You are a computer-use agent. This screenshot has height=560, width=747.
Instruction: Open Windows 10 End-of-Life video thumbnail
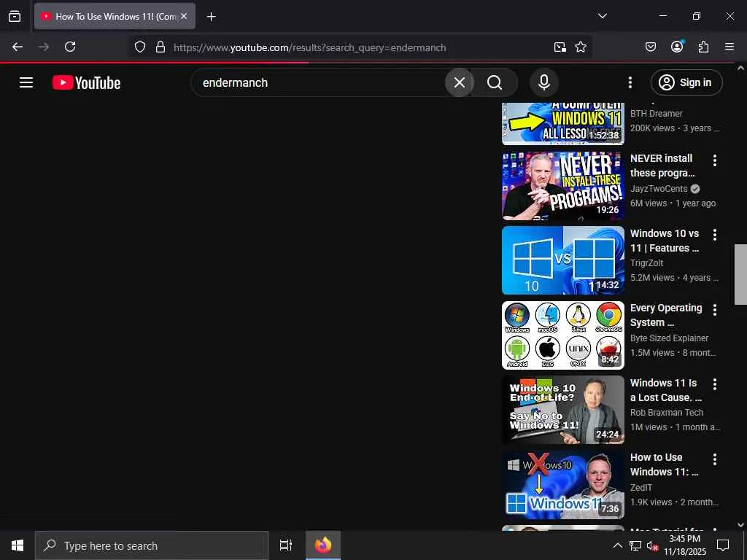562,410
